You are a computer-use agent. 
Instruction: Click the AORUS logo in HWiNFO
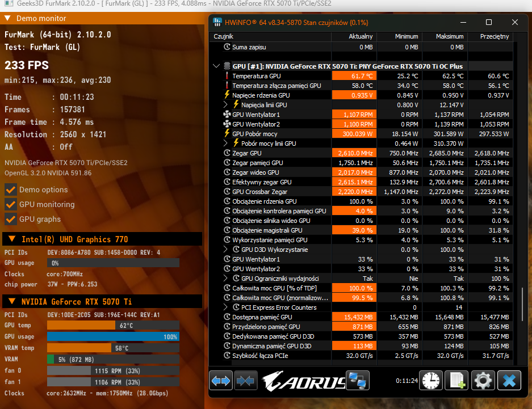tap(303, 381)
